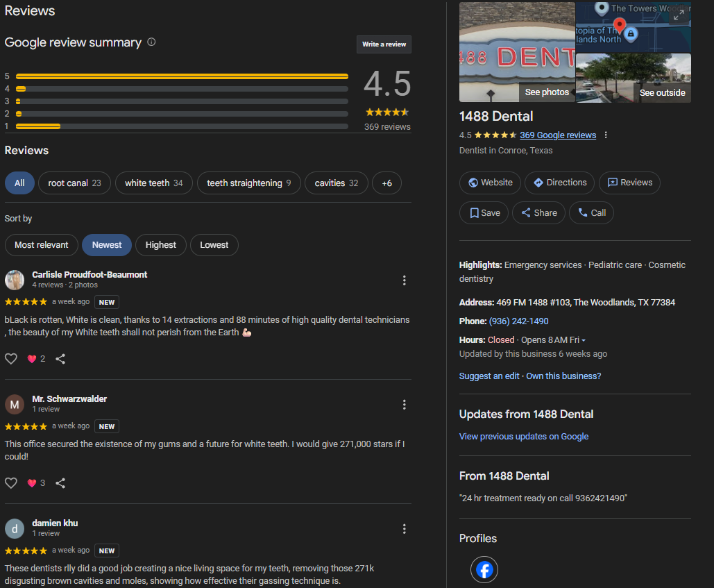Open Carlisle Proudfoot-Beaumont's profile avatar
714x588 pixels.
(x=15, y=280)
